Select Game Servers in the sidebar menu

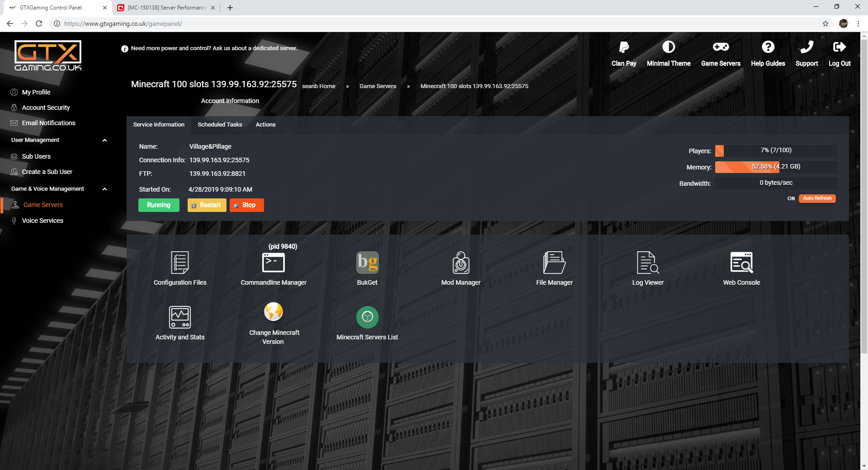[43, 205]
